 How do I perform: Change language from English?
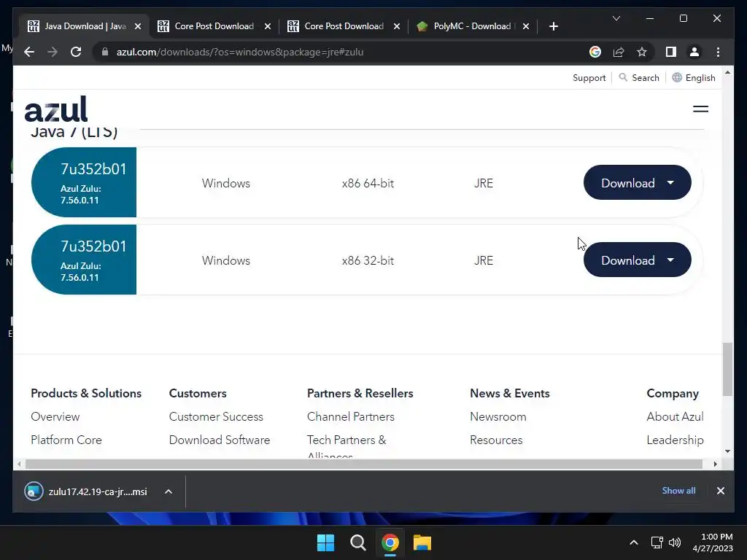point(694,77)
